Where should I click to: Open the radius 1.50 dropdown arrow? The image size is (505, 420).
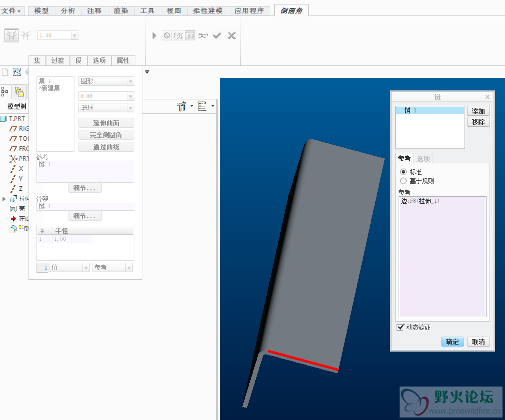point(75,35)
